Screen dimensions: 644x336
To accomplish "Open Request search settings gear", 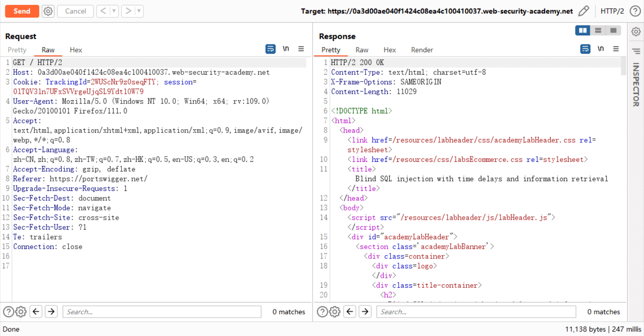I will click(x=21, y=312).
